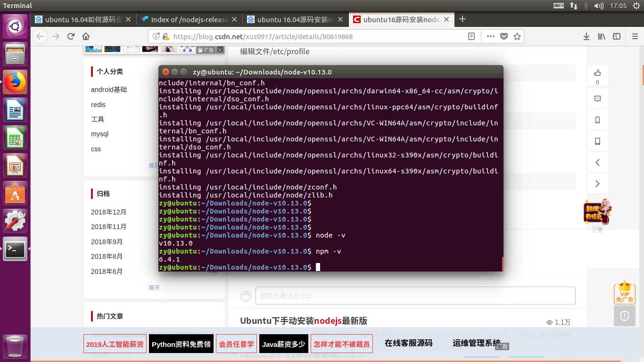This screenshot has width=644, height=362.
Task: Open page actions three-dot menu
Action: 491,36
